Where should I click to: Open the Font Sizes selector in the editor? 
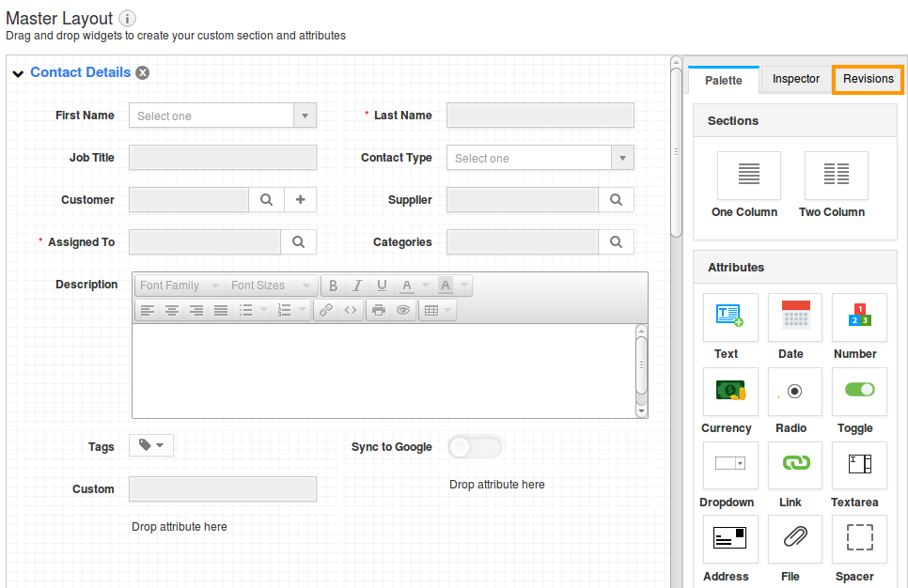(269, 285)
